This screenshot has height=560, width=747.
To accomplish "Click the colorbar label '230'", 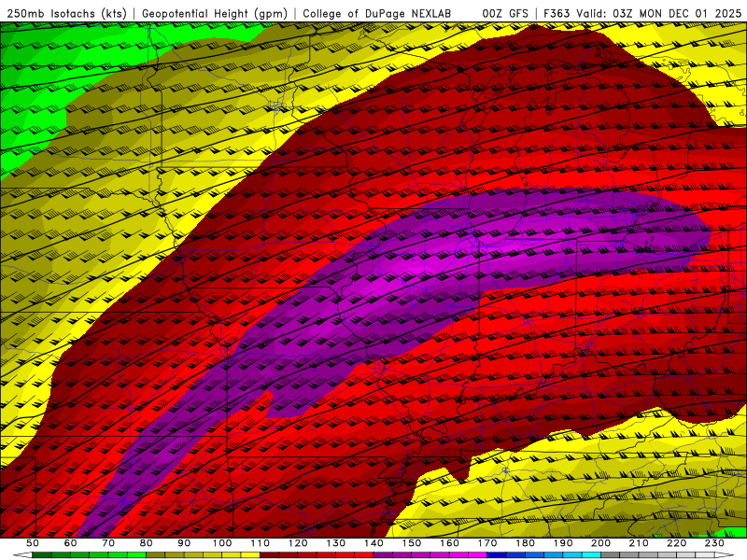I will point(714,543).
